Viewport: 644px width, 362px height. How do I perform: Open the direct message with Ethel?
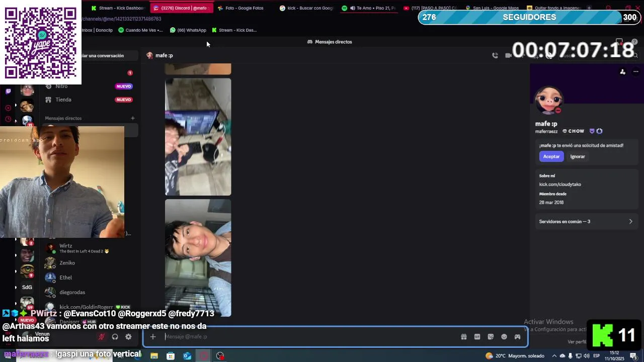90,278
